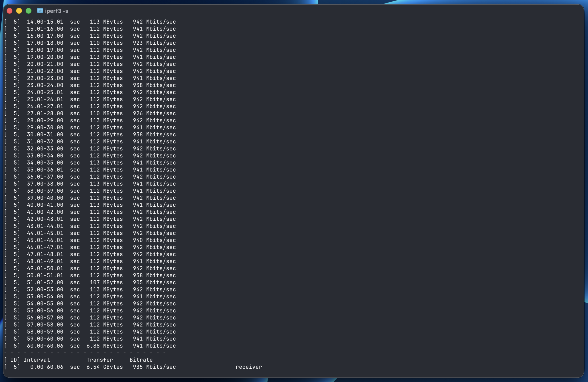Click the word "receiver" in summary line
This screenshot has width=588, height=382.
[x=249, y=367]
